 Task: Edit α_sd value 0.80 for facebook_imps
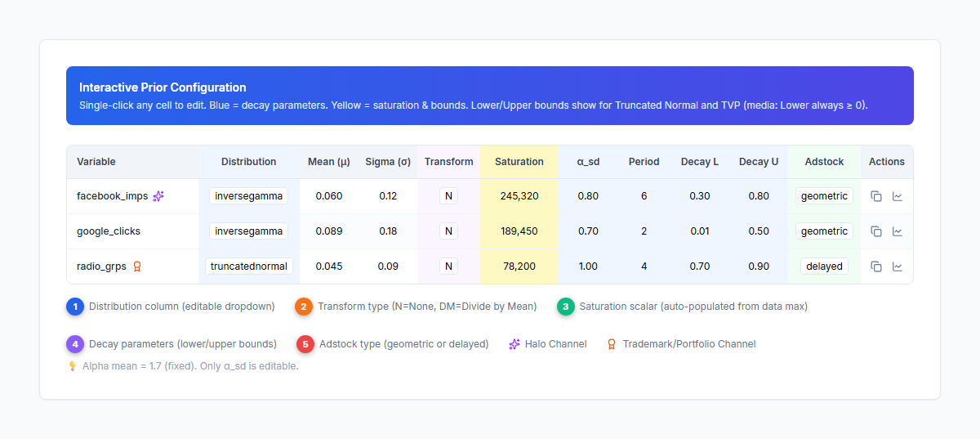pyautogui.click(x=588, y=196)
